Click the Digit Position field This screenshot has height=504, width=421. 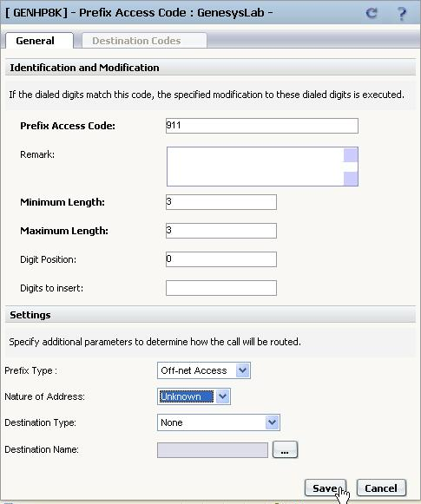(x=221, y=259)
